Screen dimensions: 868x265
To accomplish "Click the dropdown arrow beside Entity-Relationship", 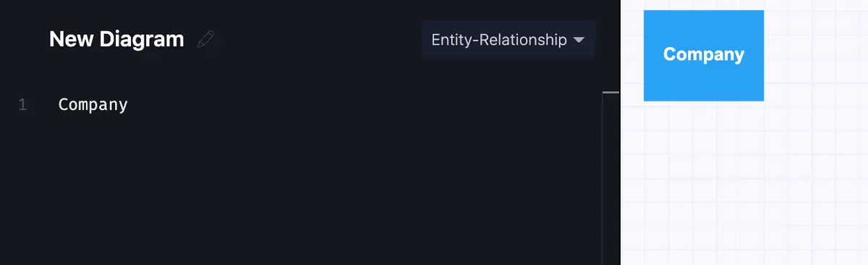I will [x=579, y=41].
